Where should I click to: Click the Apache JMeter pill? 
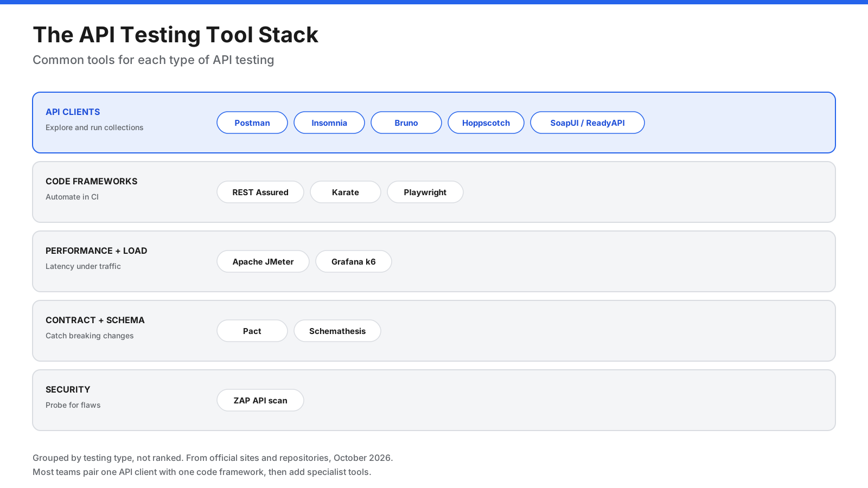pos(263,261)
